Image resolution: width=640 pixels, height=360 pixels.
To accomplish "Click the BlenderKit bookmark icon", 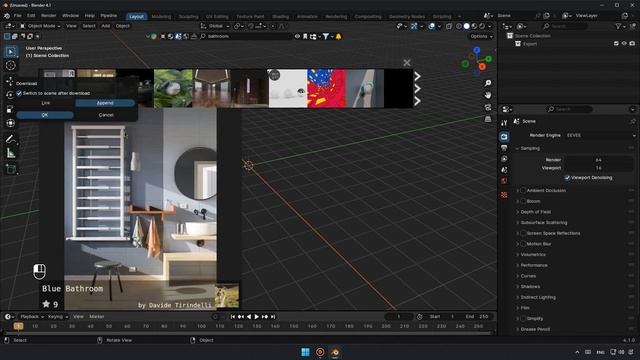I will tap(305, 36).
